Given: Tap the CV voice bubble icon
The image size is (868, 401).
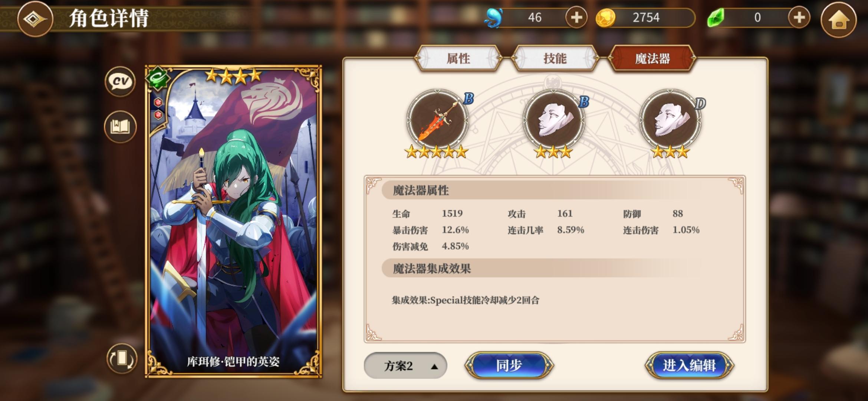Looking at the screenshot, I should coord(120,81).
